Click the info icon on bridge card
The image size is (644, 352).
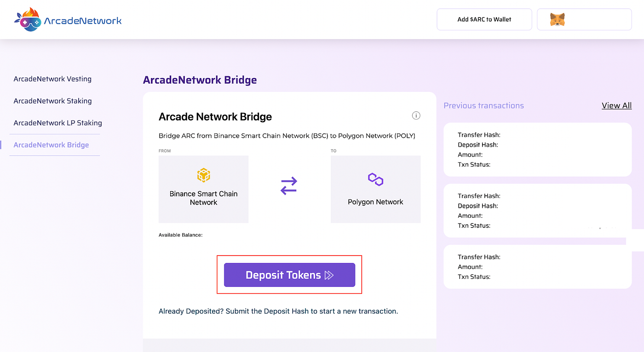(416, 115)
